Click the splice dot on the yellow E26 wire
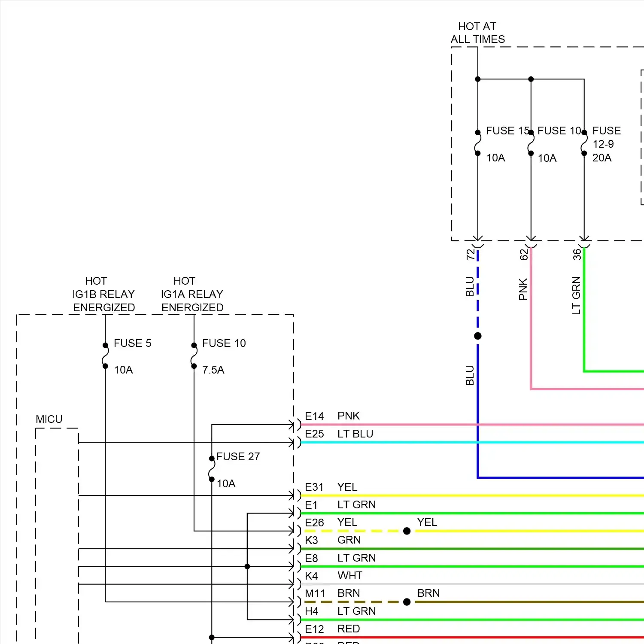Image resolution: width=644 pixels, height=644 pixels. 407,531
